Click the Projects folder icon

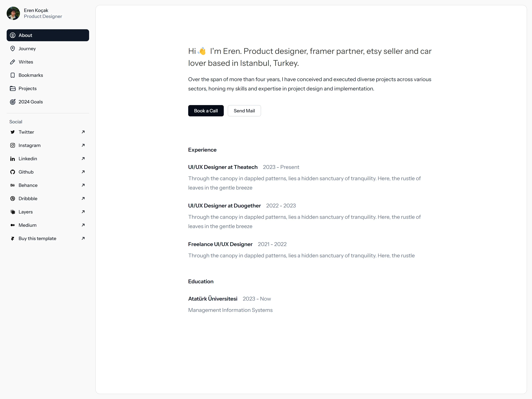click(x=12, y=88)
